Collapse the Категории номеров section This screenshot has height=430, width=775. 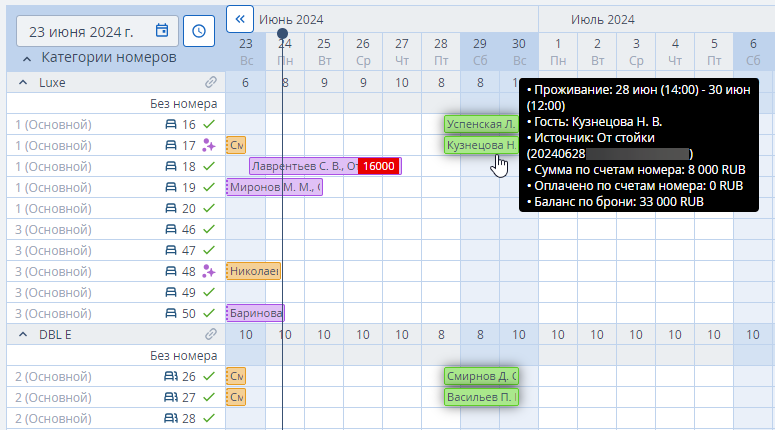27,59
